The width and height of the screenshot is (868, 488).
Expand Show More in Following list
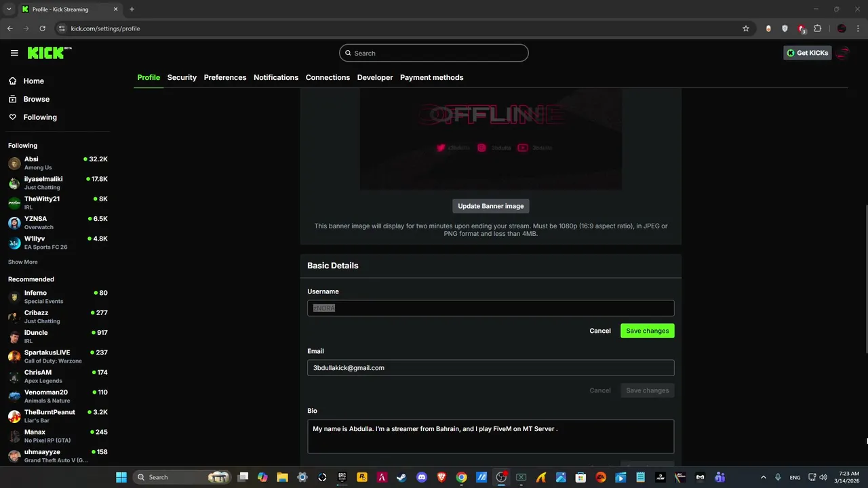point(23,262)
